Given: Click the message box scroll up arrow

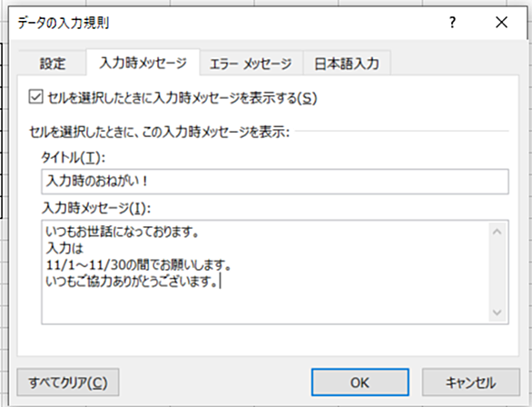Looking at the screenshot, I should coord(498,232).
